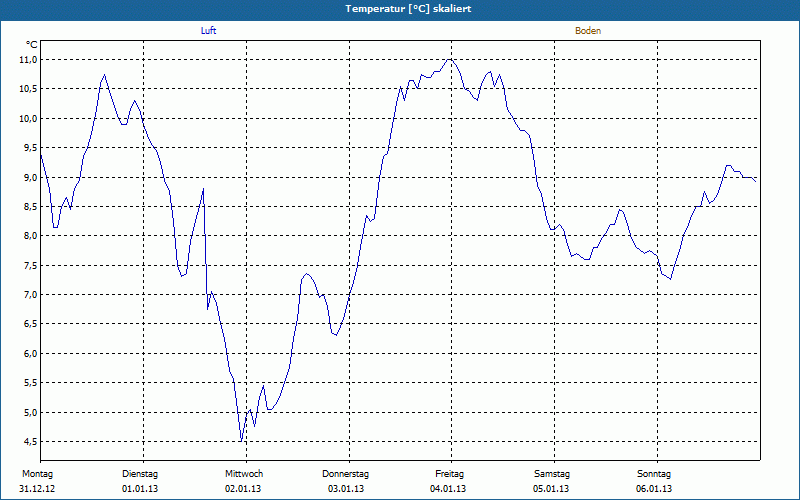This screenshot has width=800, height=500.
Task: Click the Sonntag day label
Action: (654, 474)
